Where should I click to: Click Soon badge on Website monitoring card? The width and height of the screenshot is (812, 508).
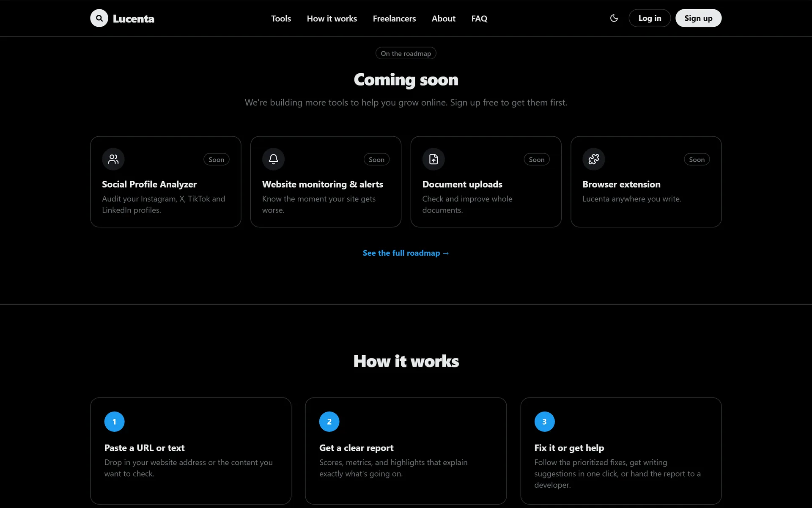click(376, 160)
